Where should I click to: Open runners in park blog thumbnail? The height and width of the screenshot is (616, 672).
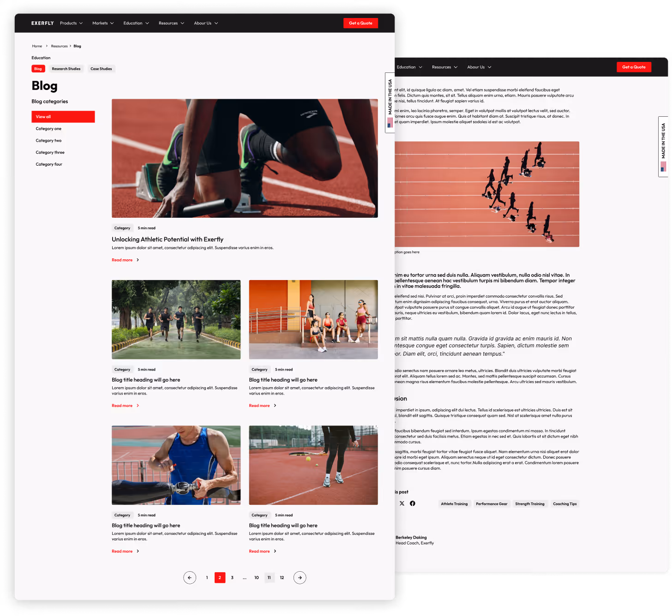point(176,320)
